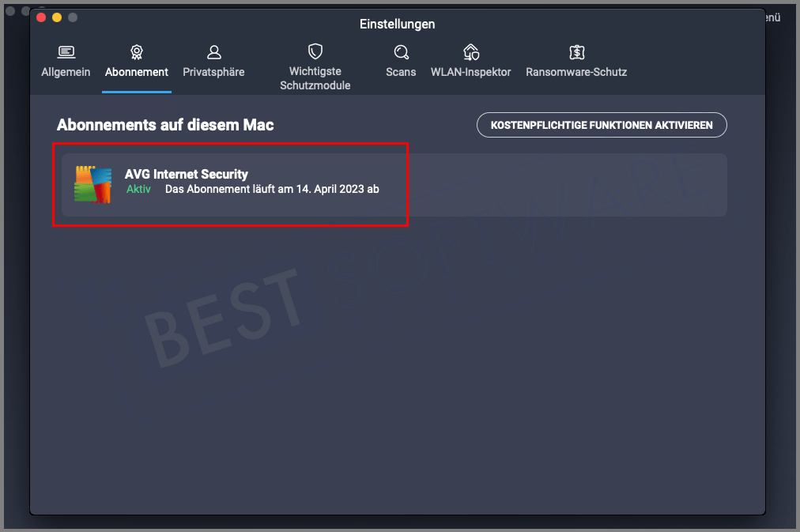The image size is (800, 532).
Task: Open Scans via the magnifier icon
Action: coord(401,51)
